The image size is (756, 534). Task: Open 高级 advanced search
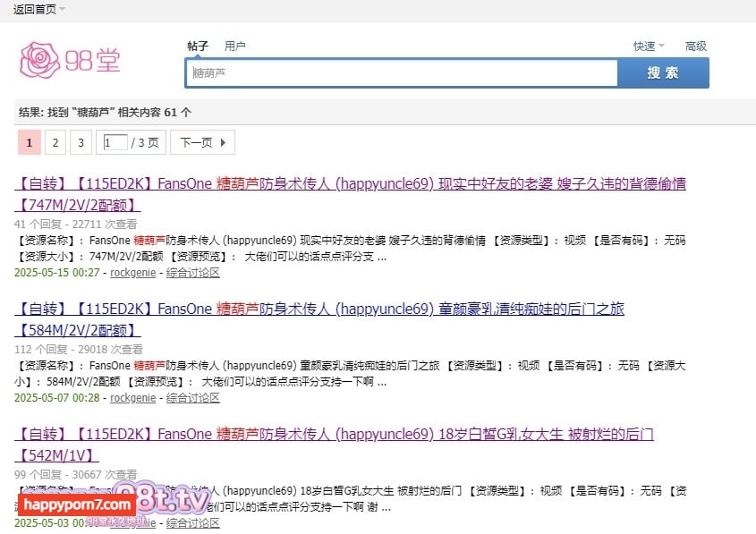[695, 47]
